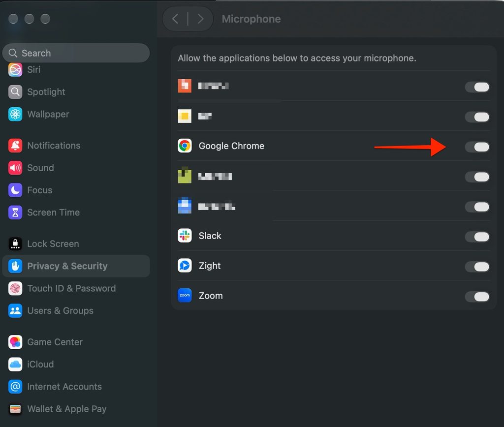Click the blurred green app icon
504x427 pixels.
(185, 176)
